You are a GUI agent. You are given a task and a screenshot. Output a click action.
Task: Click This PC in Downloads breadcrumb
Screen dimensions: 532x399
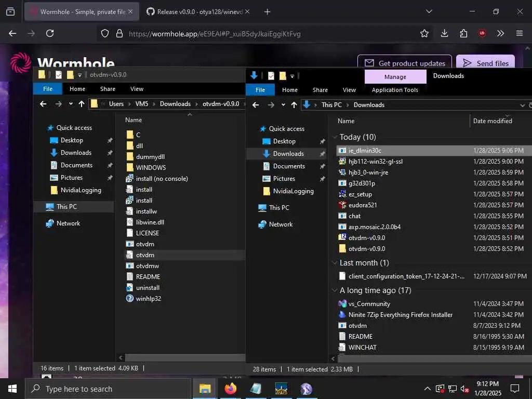[331, 105]
